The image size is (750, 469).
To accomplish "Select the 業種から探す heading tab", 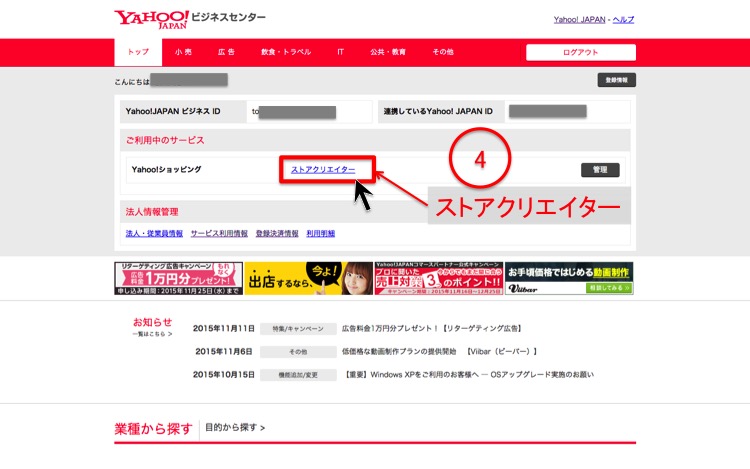I will click(153, 428).
